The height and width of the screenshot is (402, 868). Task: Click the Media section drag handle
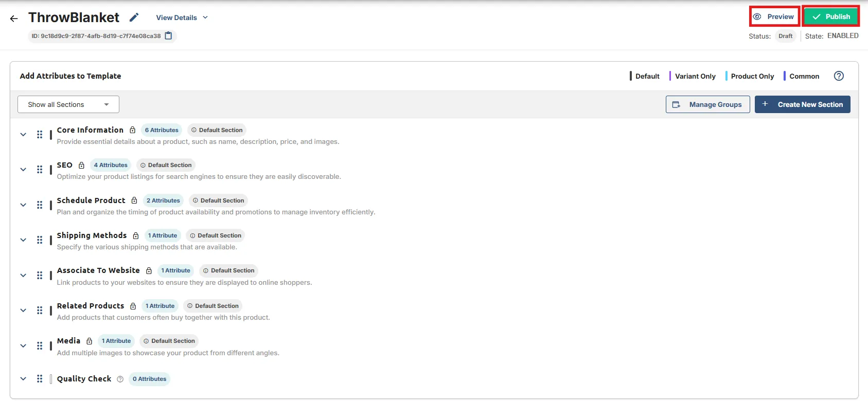(40, 346)
